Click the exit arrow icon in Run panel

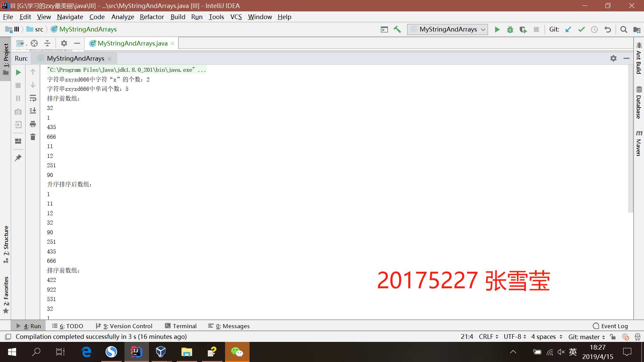[x=18, y=125]
